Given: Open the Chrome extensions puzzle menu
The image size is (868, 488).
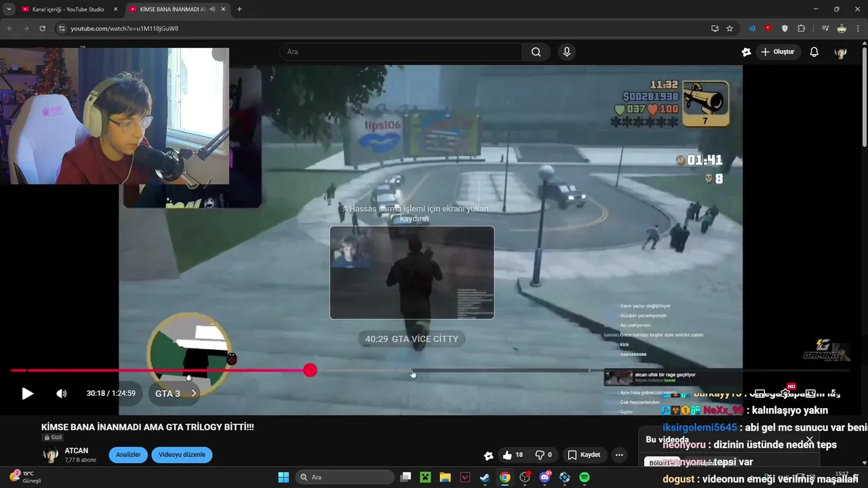Looking at the screenshot, I should (801, 28).
